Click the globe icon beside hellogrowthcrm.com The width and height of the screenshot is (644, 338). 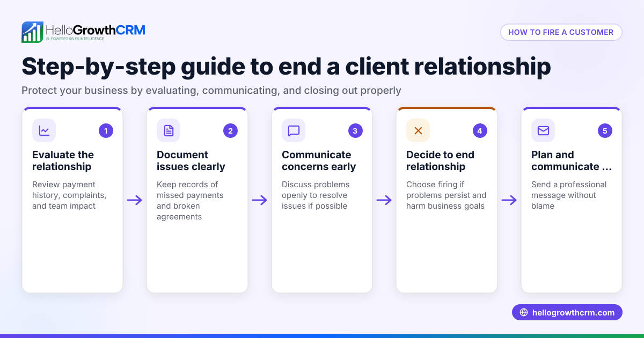pyautogui.click(x=524, y=313)
